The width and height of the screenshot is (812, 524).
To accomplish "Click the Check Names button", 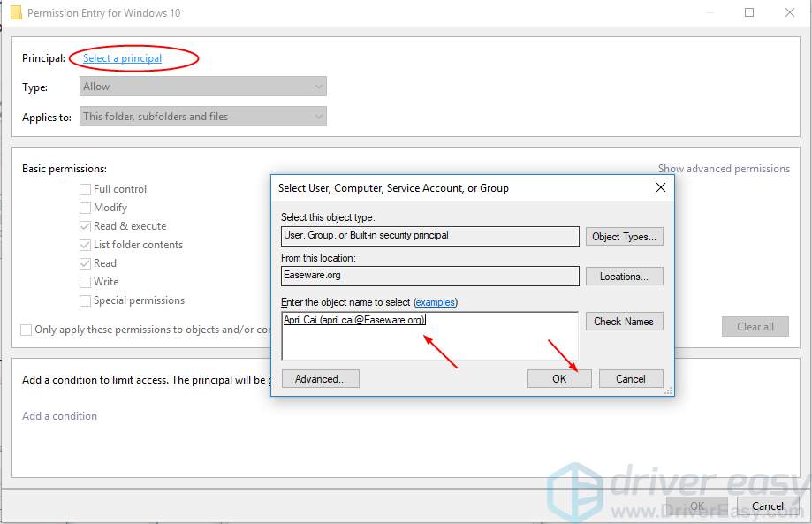I will point(624,322).
